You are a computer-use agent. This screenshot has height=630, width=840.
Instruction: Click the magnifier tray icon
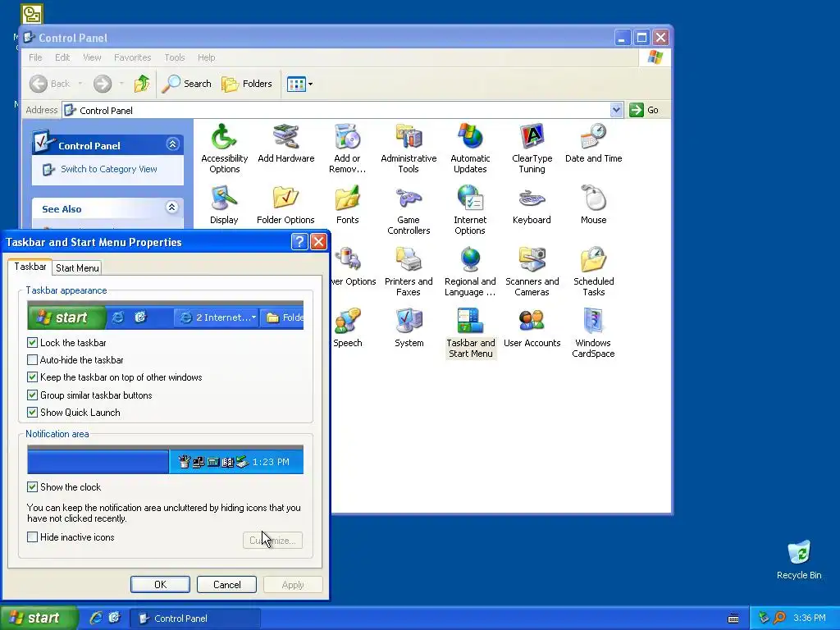pos(779,618)
